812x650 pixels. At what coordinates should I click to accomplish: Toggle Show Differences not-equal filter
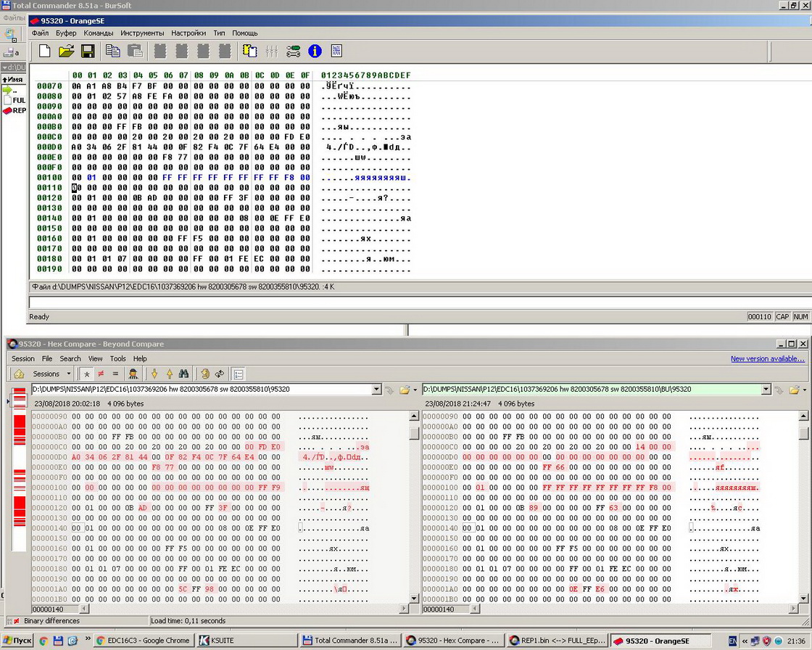tap(101, 374)
